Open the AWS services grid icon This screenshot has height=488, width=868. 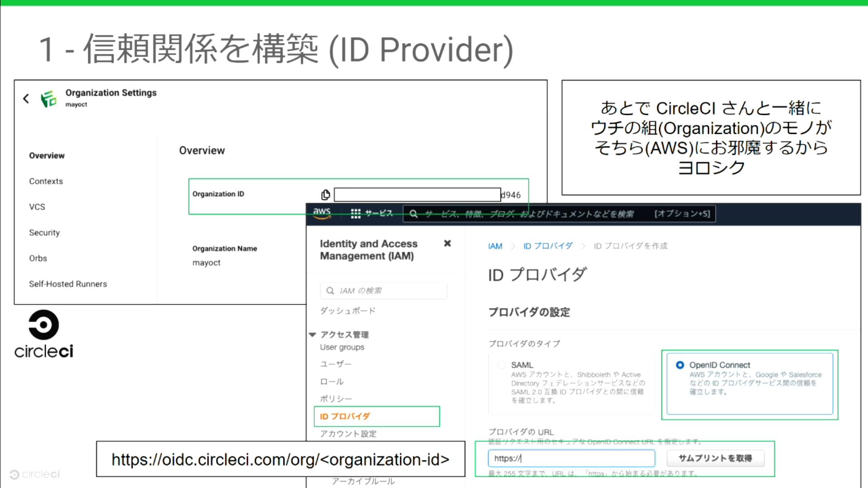(x=356, y=214)
